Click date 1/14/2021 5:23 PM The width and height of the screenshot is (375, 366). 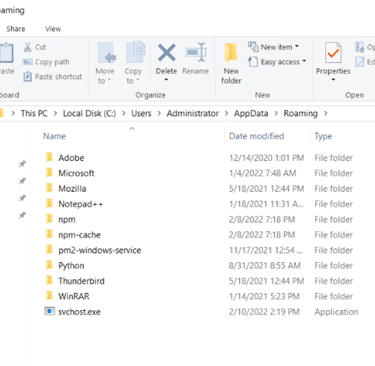pos(264,296)
